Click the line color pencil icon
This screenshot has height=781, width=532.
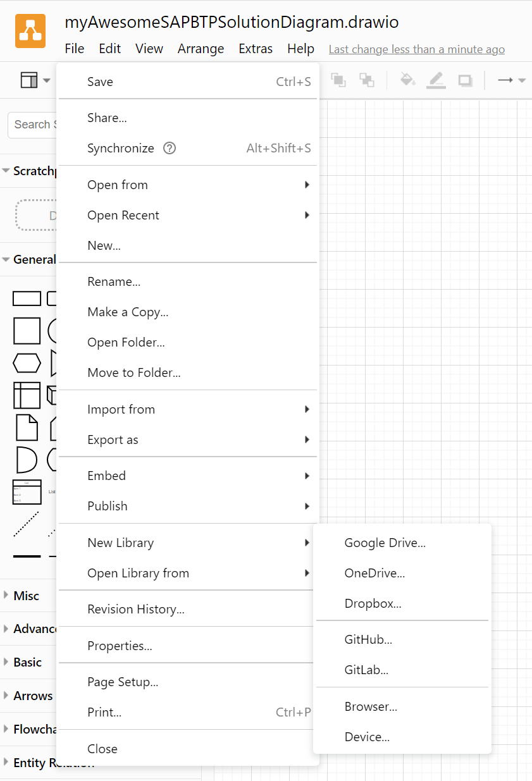pos(436,80)
